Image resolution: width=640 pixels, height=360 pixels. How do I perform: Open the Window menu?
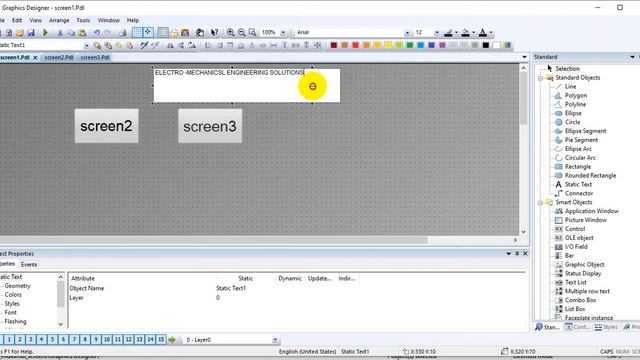pos(109,20)
